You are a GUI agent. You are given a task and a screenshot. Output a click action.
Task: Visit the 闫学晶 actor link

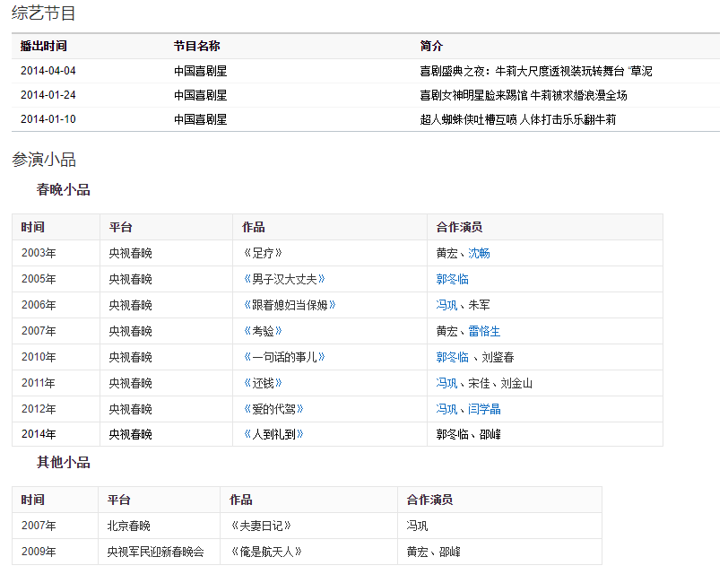click(x=485, y=409)
